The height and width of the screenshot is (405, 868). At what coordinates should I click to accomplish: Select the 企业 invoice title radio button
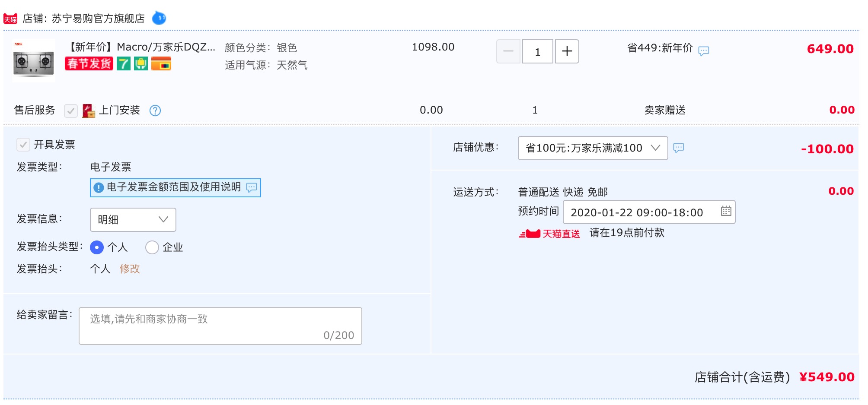coord(152,247)
